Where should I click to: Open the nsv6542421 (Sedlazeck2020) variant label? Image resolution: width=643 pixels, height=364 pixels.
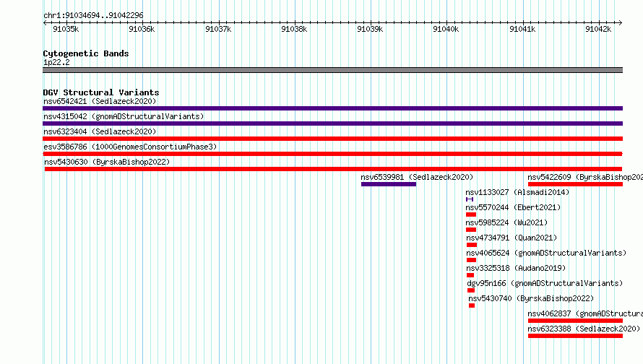tap(100, 101)
